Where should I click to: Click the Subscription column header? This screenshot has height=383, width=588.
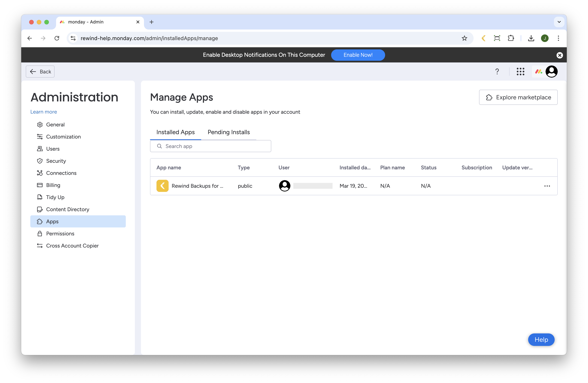pos(477,168)
